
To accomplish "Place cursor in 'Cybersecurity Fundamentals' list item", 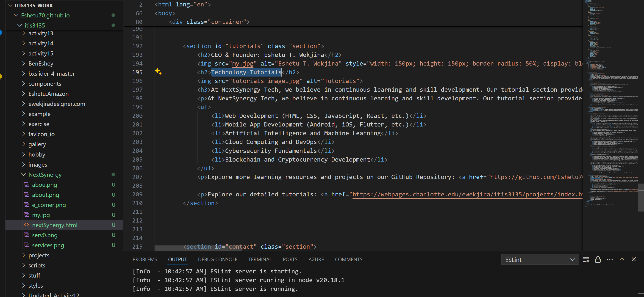I will pos(271,151).
